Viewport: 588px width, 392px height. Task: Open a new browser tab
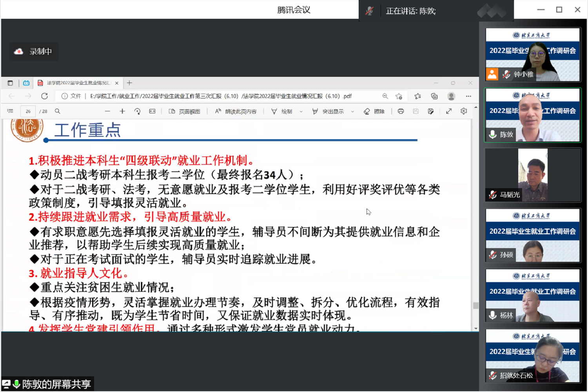[x=129, y=83]
